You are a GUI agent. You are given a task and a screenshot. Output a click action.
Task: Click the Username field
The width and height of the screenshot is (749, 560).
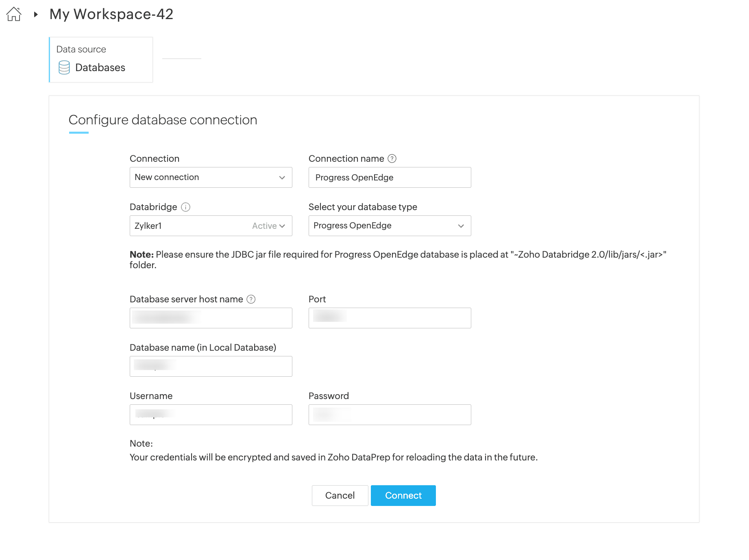click(211, 415)
